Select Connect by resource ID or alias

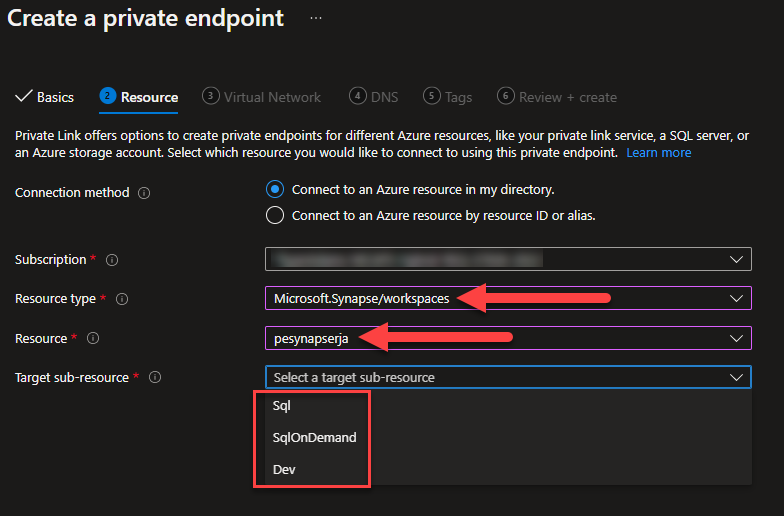coord(275,216)
